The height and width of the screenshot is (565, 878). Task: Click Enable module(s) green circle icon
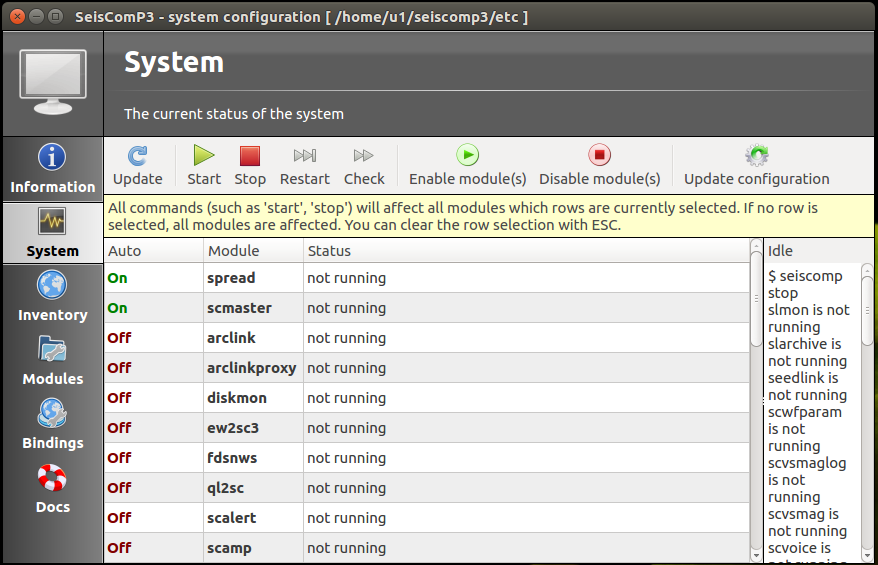coord(468,155)
